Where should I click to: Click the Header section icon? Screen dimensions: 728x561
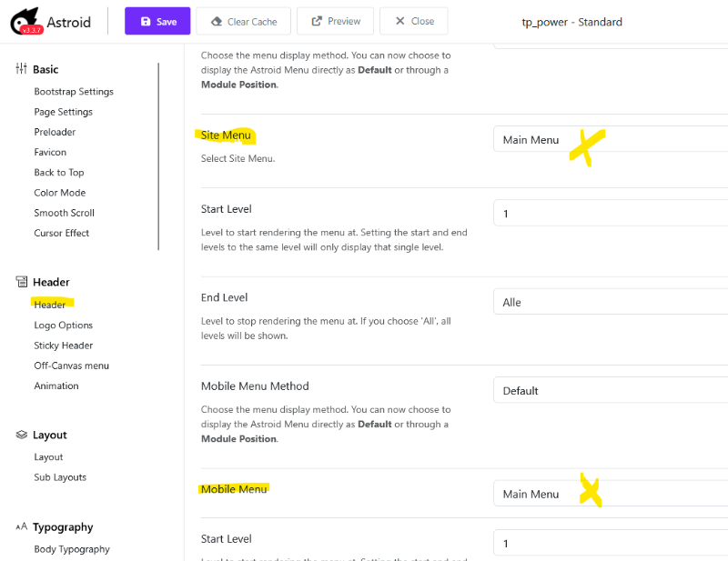coord(22,282)
